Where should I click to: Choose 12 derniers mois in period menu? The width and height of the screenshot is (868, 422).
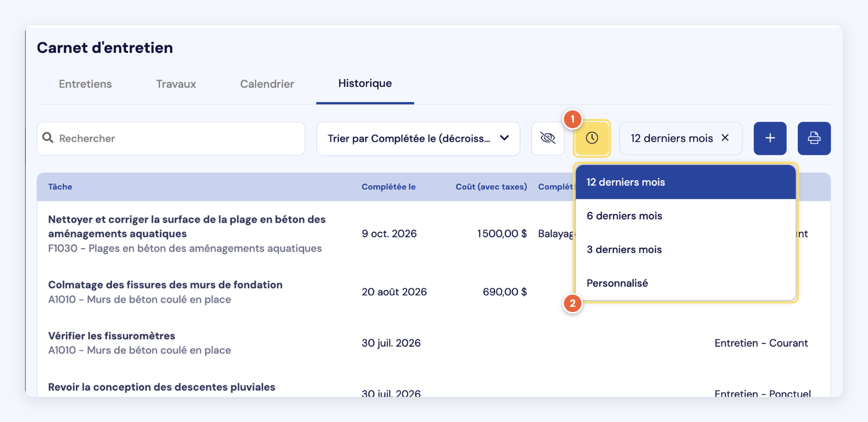pyautogui.click(x=685, y=182)
